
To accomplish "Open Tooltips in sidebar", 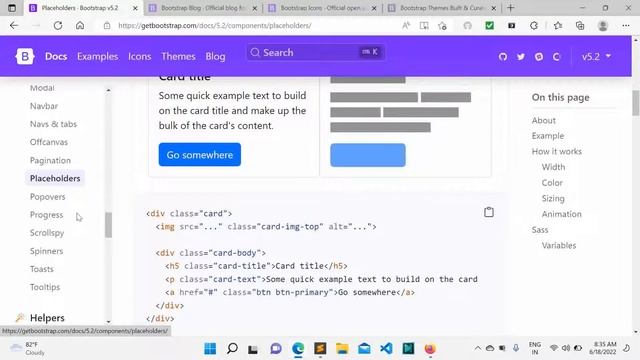I will click(45, 287).
